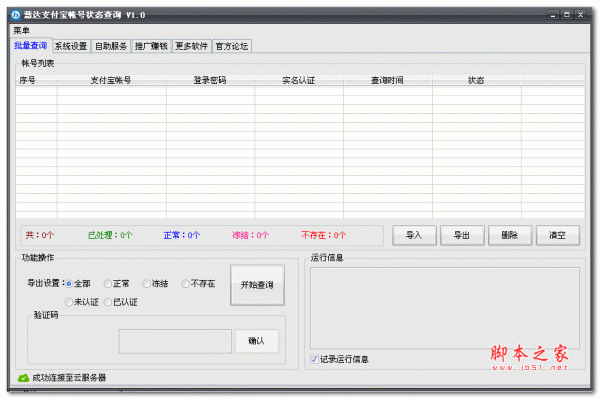This screenshot has height=399, width=600.
Task: Close the window
Action: pos(580,15)
